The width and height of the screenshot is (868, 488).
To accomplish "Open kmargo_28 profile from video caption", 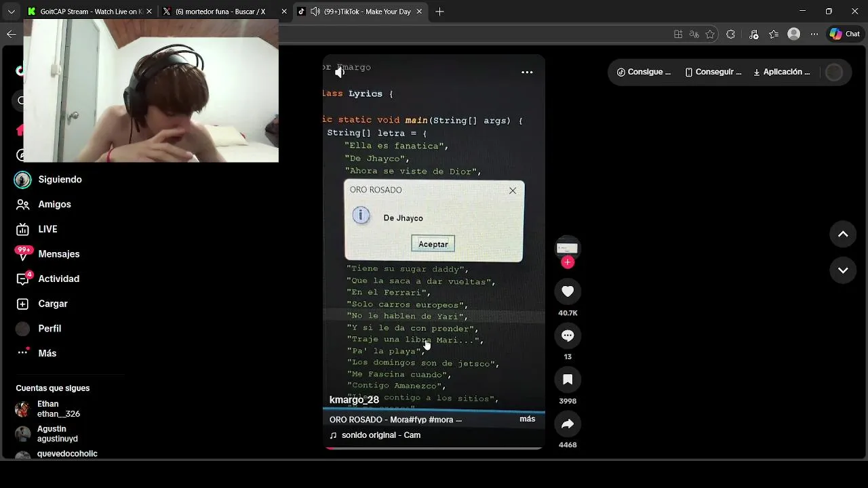I will click(x=354, y=400).
